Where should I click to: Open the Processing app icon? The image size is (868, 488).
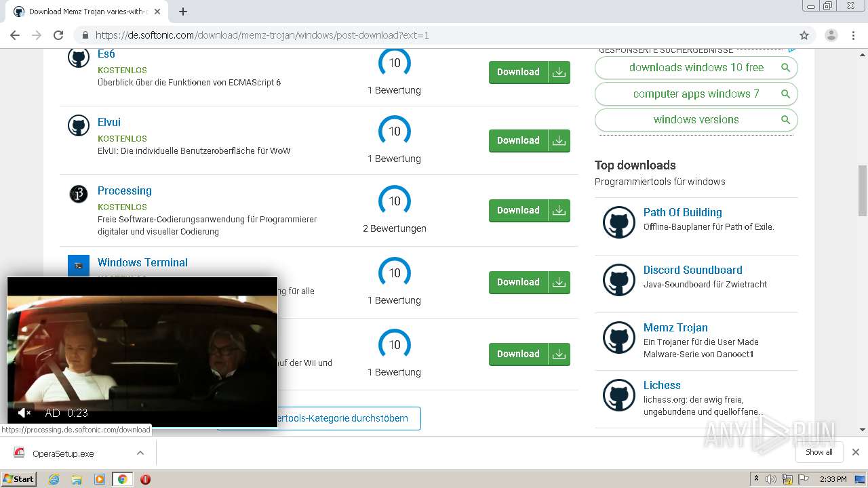point(79,194)
